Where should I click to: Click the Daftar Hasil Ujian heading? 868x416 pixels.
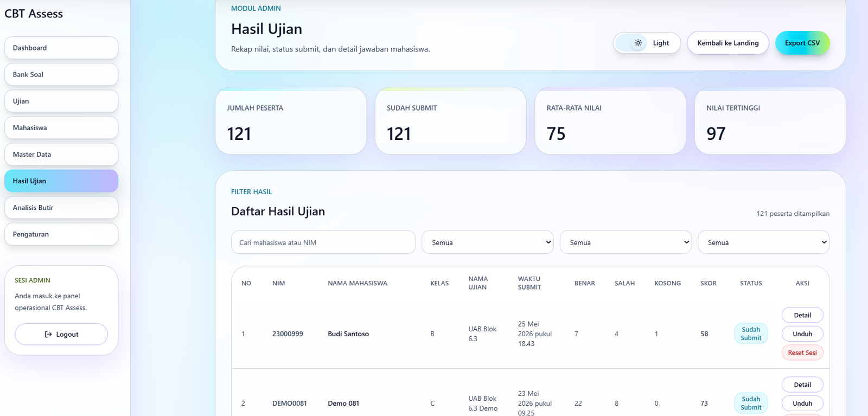tap(278, 212)
